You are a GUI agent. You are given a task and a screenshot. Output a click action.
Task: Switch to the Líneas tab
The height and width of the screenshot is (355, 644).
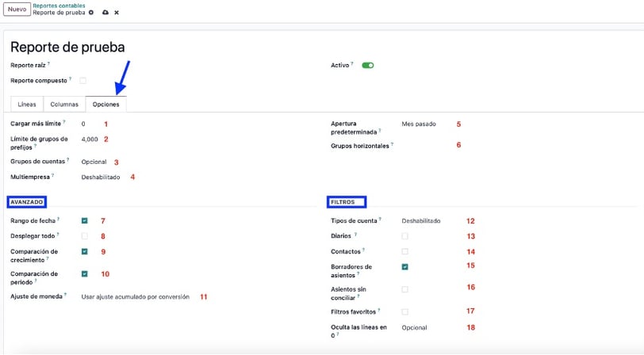27,105
